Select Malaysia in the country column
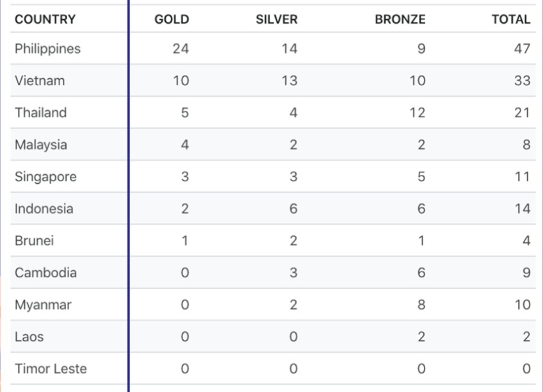This screenshot has height=392, width=543. point(41,145)
